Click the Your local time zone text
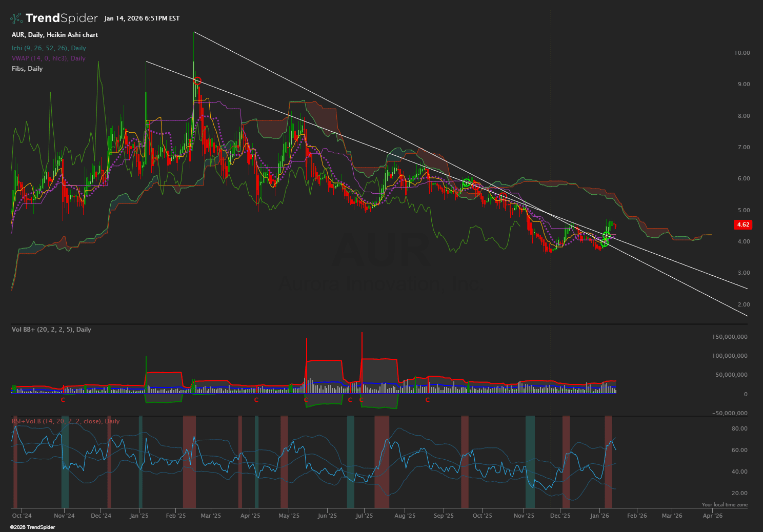The image size is (763, 532). (x=724, y=505)
